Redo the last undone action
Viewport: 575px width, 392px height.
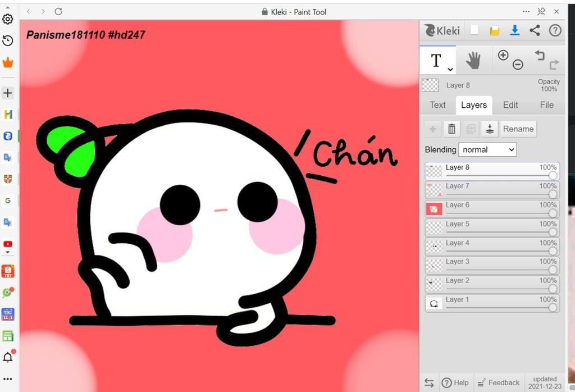pyautogui.click(x=554, y=65)
